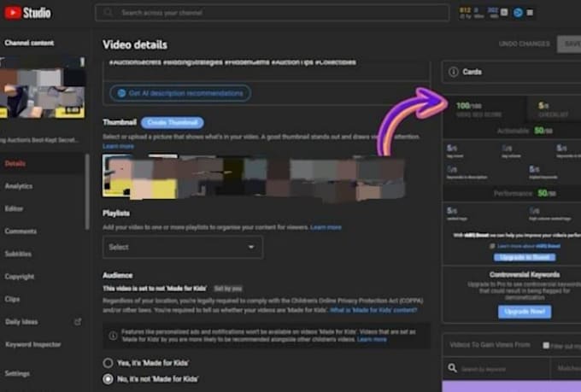The height and width of the screenshot is (392, 581).
Task: Open Comments in the left sidebar
Action: pyautogui.click(x=21, y=231)
